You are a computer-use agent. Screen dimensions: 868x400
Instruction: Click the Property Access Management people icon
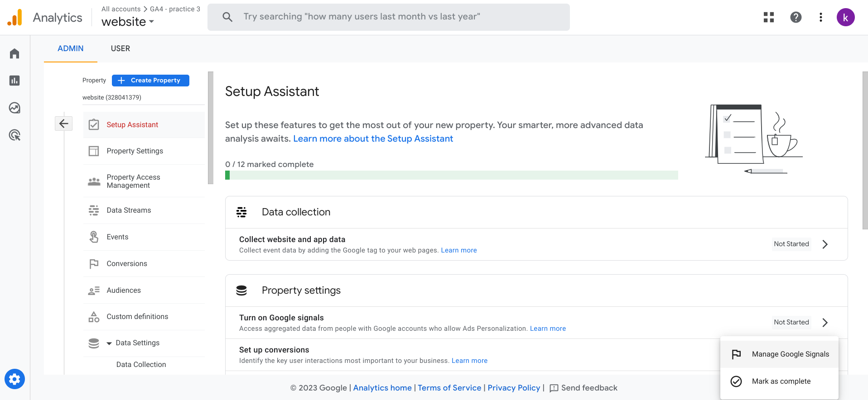point(94,181)
